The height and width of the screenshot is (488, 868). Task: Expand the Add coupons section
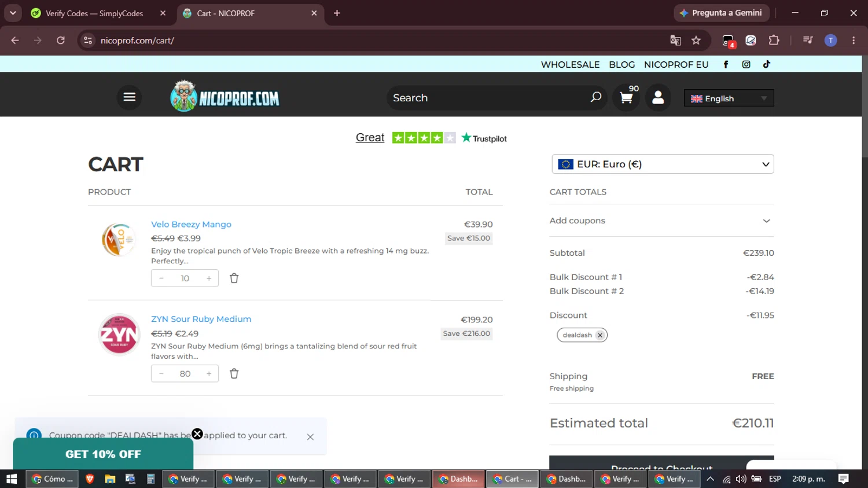coord(661,221)
